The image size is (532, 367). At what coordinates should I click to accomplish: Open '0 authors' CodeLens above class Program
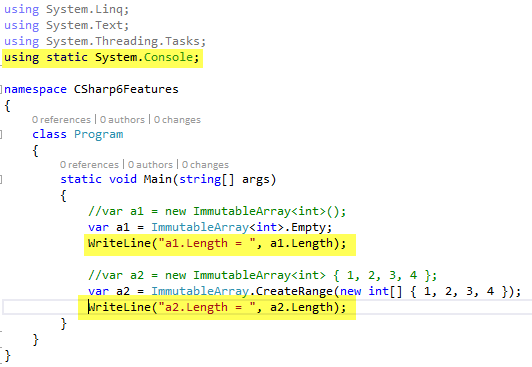122,120
